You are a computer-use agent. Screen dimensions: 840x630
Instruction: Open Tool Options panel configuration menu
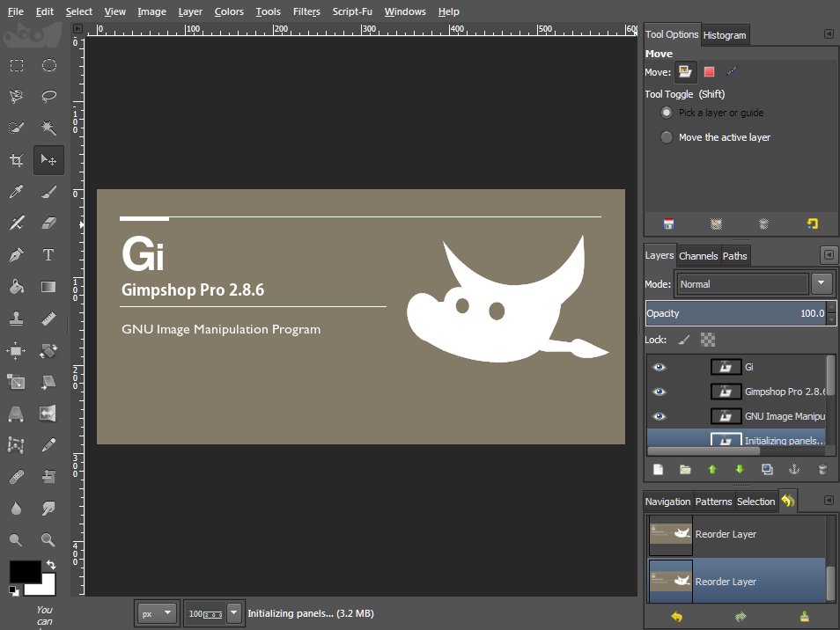click(x=829, y=34)
